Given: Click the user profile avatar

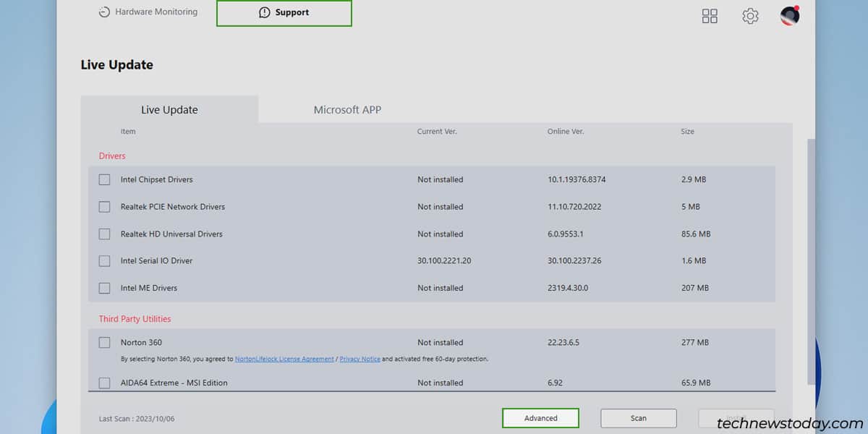Looking at the screenshot, I should click(790, 15).
